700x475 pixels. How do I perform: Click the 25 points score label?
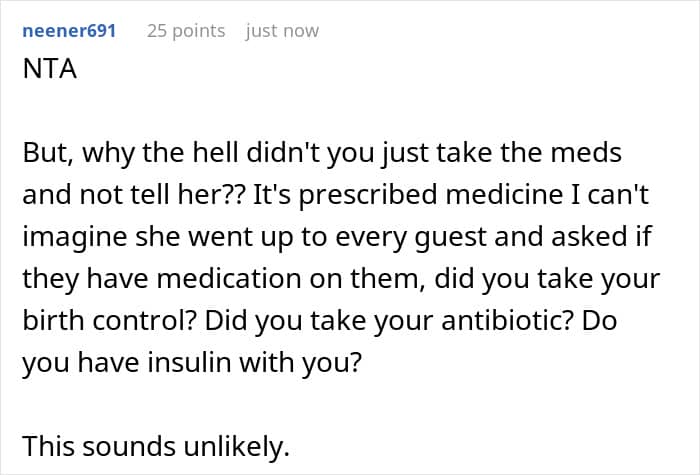pos(186,31)
